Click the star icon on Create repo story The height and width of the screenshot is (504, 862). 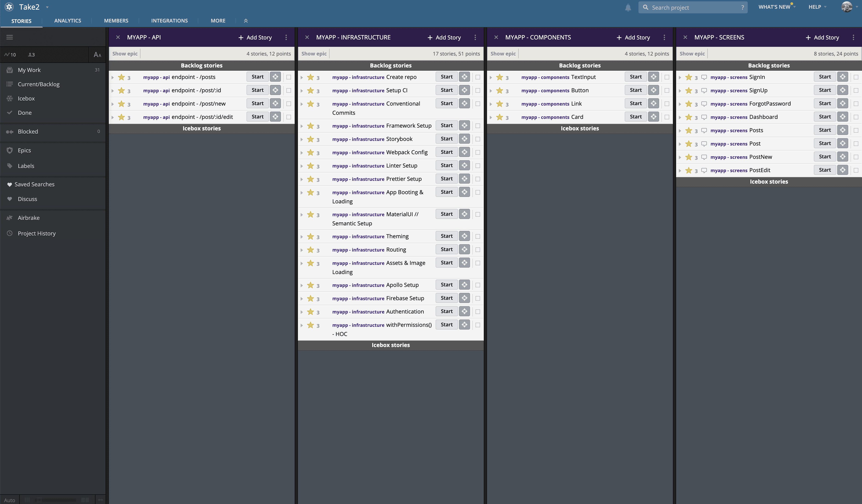(x=310, y=77)
